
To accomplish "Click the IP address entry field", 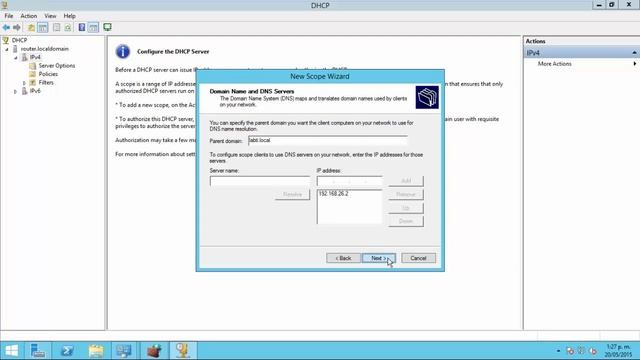I will coord(349,181).
